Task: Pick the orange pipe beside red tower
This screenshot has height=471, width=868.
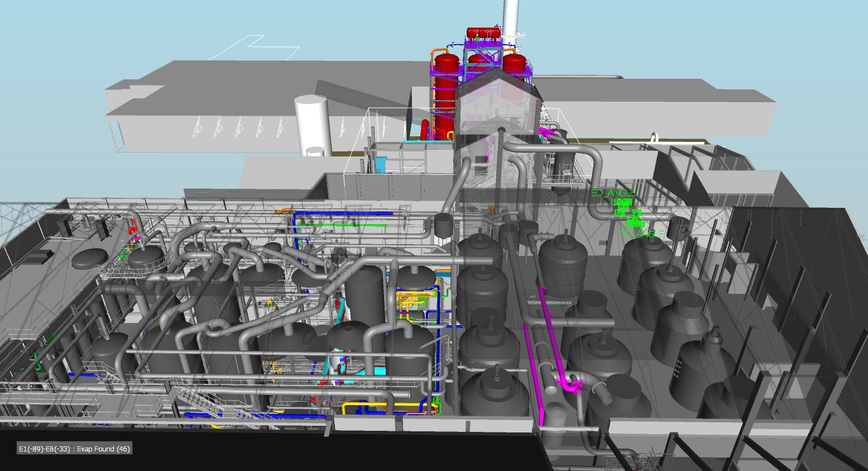Action: 432,73
